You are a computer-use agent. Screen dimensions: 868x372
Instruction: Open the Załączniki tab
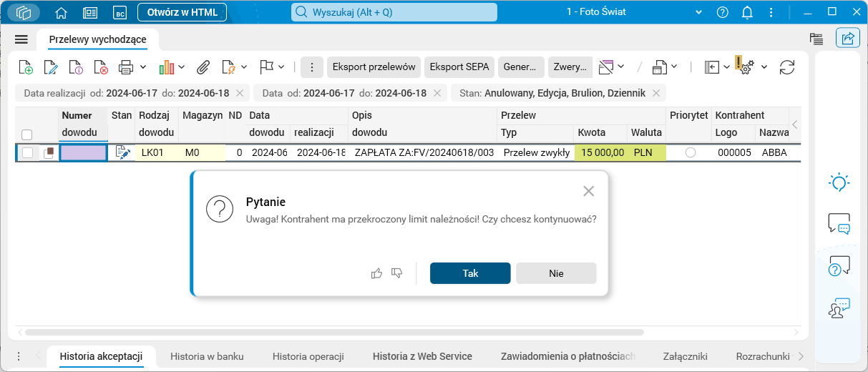pyautogui.click(x=684, y=356)
